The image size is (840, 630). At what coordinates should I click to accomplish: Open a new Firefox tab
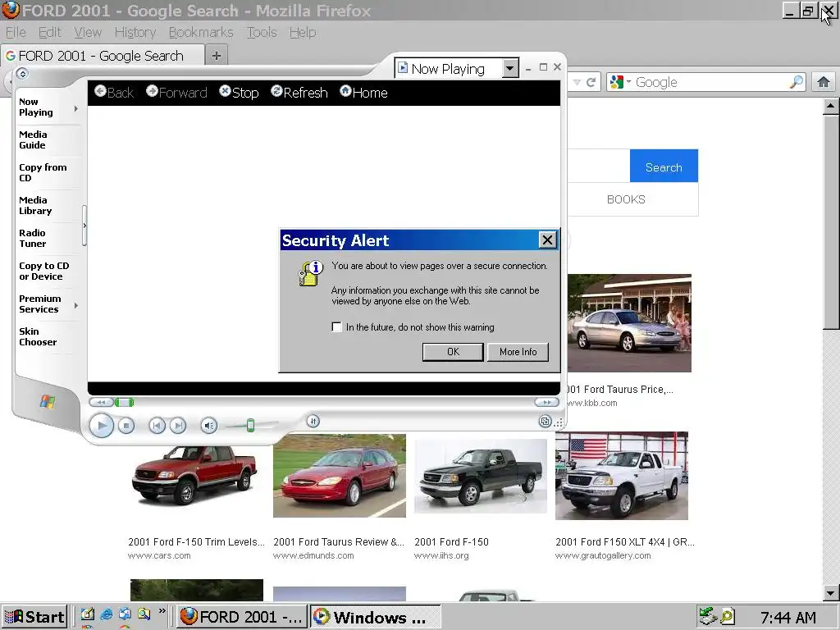coord(217,56)
